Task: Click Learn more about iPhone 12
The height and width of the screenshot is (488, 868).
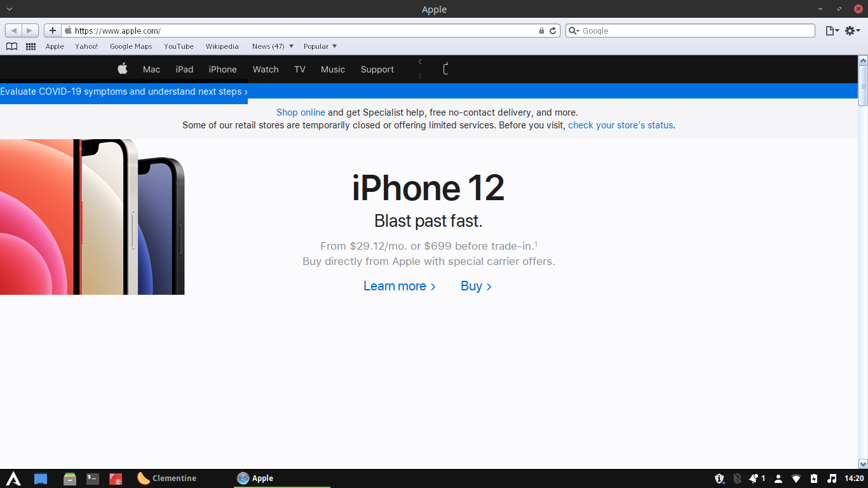Action: (400, 286)
